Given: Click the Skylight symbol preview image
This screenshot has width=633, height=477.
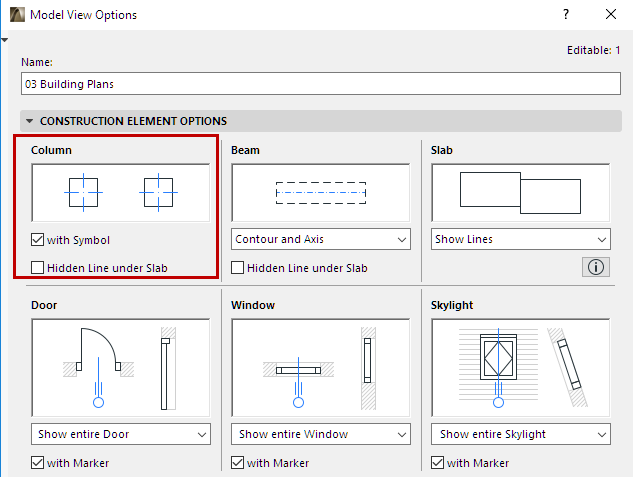Looking at the screenshot, I should 521,367.
